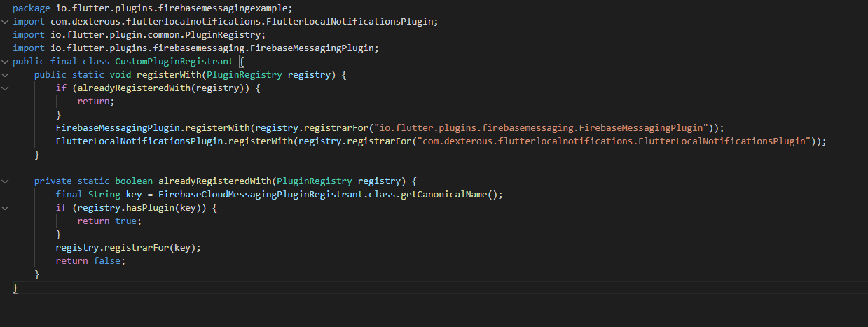Image resolution: width=868 pixels, height=327 pixels.
Task: Click the class name CustomPluginRegistrant
Action: 174,62
